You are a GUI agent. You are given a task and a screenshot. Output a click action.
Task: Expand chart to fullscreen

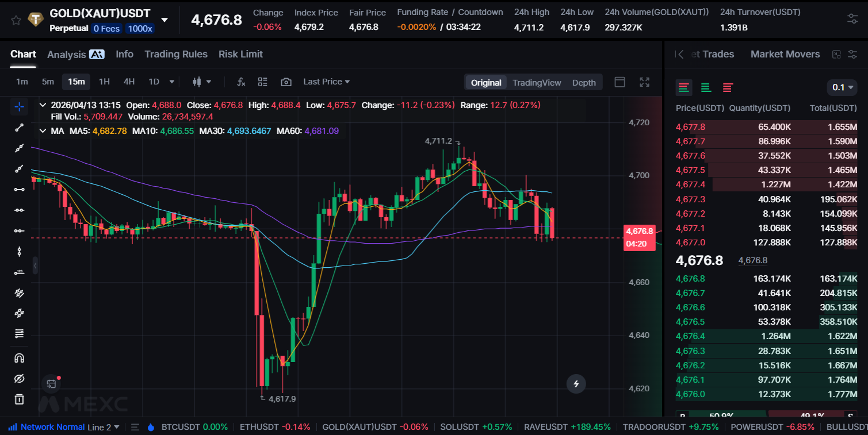coord(645,82)
